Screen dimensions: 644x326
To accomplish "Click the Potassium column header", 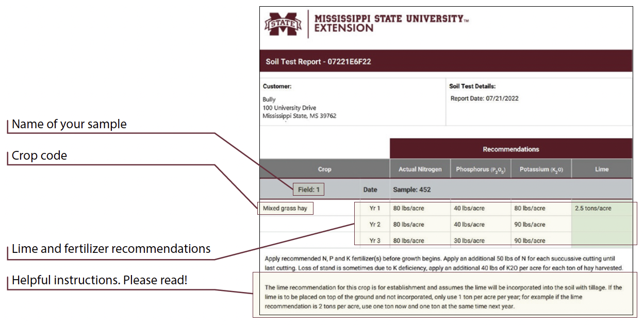I will [541, 169].
